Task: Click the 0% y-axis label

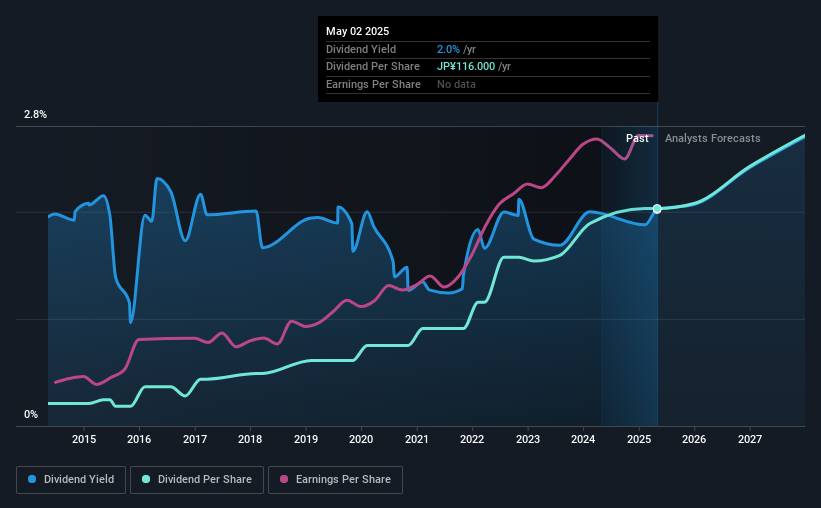Action: [x=31, y=414]
